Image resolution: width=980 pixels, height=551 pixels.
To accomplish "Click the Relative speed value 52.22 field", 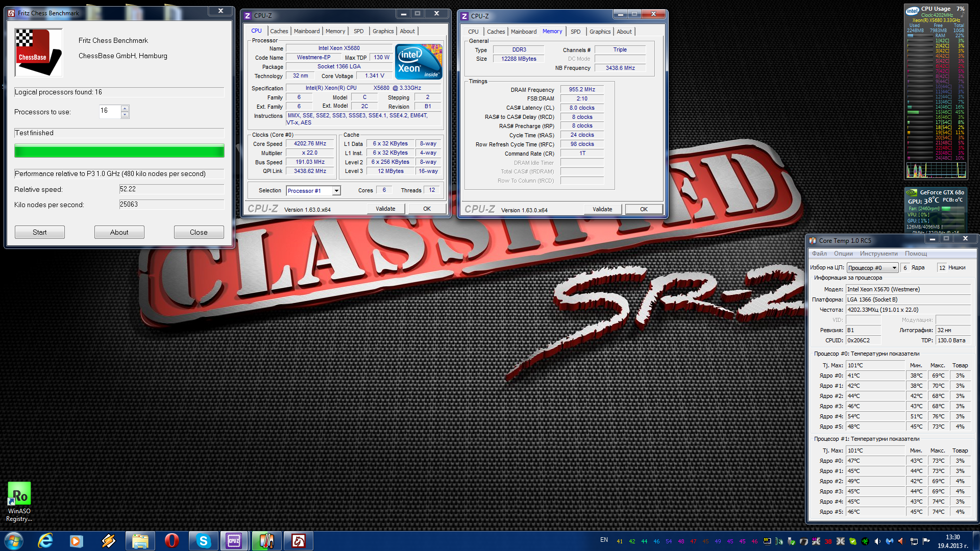I will click(171, 189).
